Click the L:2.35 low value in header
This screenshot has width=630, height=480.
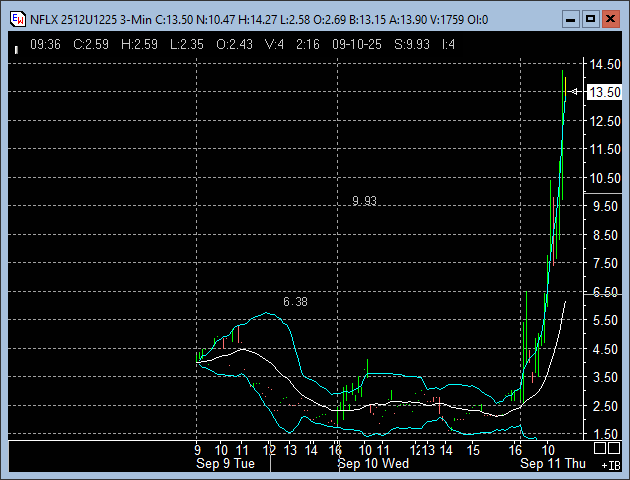[x=187, y=44]
